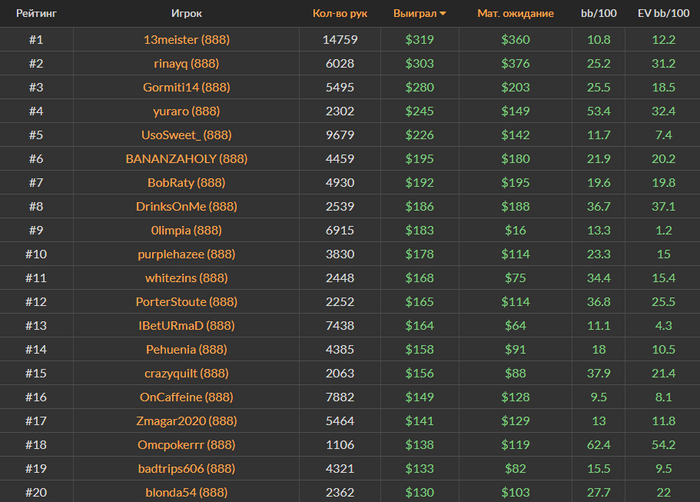Open player BobRaty (888) profile

click(x=187, y=183)
